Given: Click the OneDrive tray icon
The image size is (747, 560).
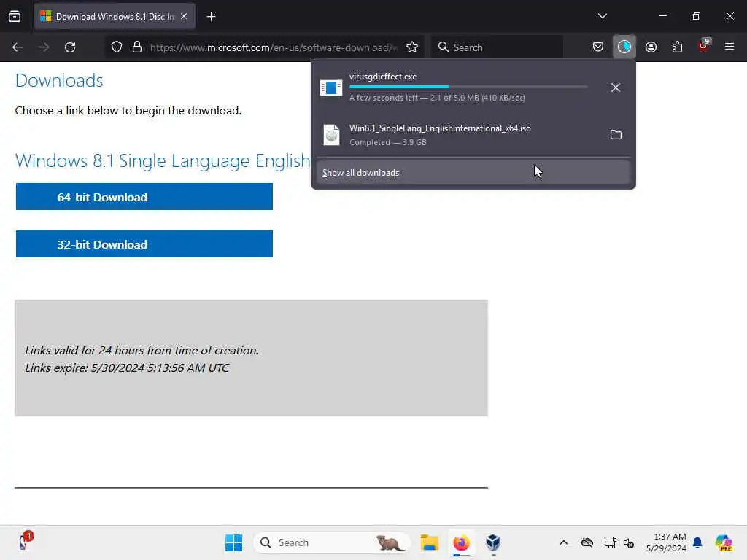Looking at the screenshot, I should tap(587, 542).
